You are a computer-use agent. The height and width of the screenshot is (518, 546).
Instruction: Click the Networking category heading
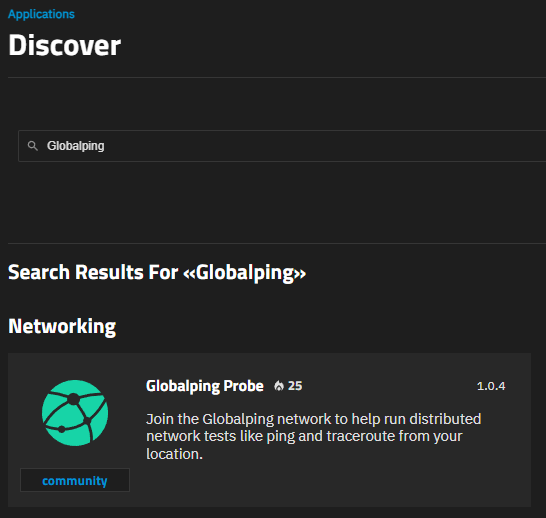(62, 327)
